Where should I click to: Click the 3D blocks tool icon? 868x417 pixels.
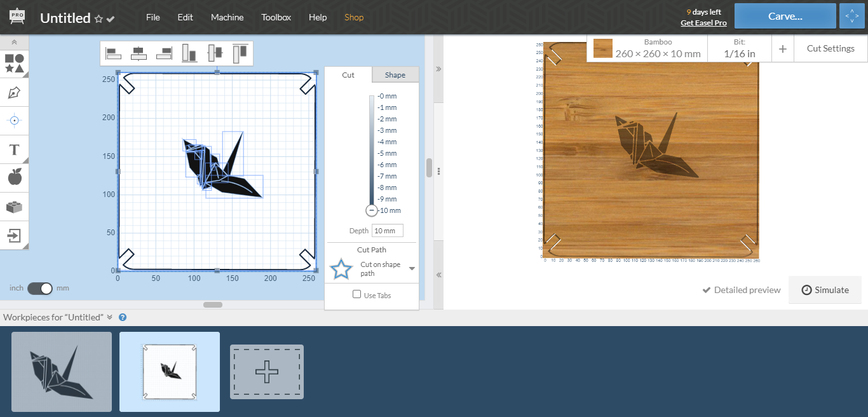14,206
